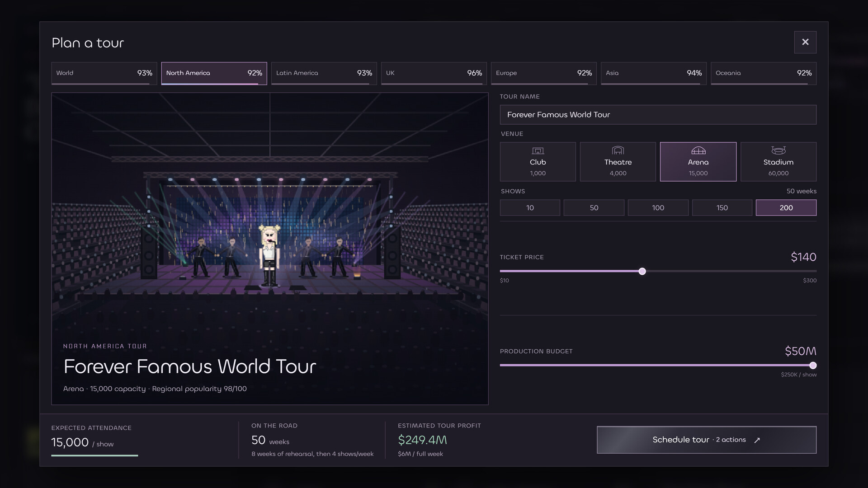868x488 pixels.
Task: Switch to the Latin America tab
Action: (324, 73)
